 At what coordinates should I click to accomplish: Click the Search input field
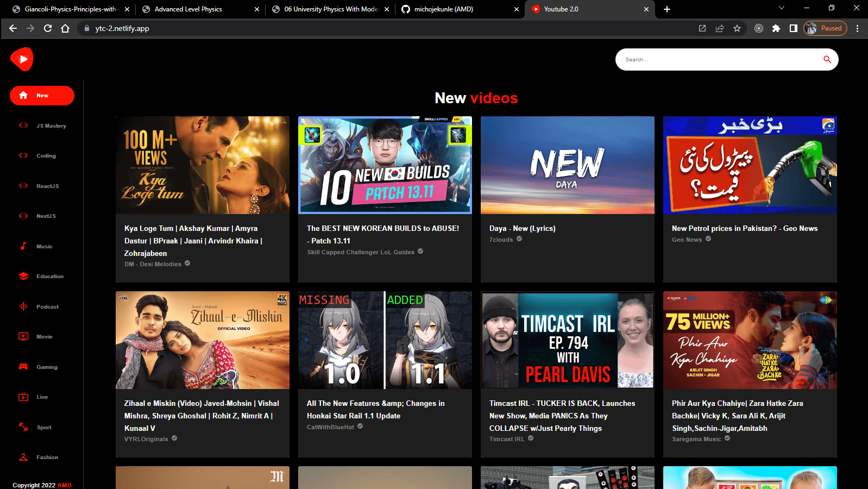tap(720, 59)
